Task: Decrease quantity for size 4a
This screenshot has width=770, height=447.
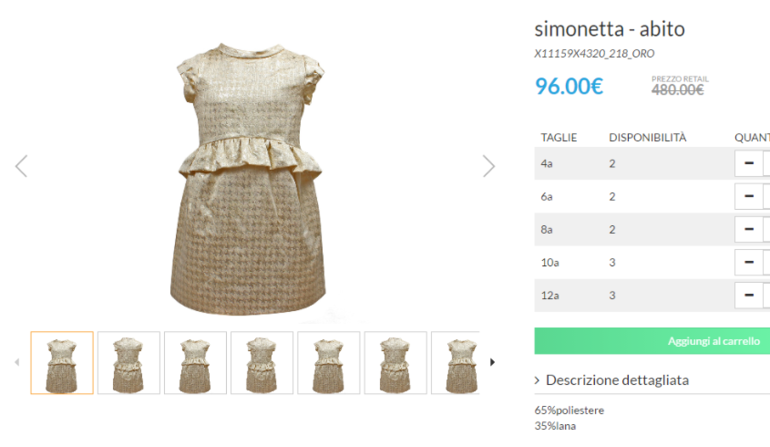Action: [749, 163]
